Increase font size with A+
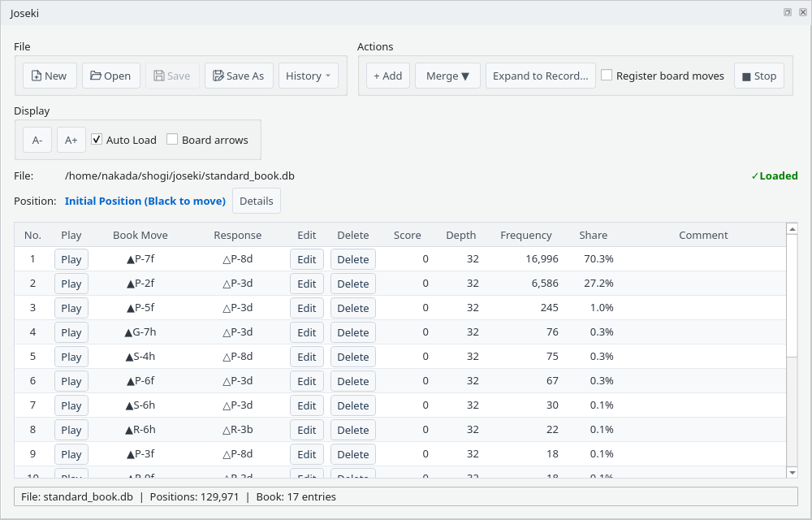Viewport: 812px width, 520px height. click(71, 140)
